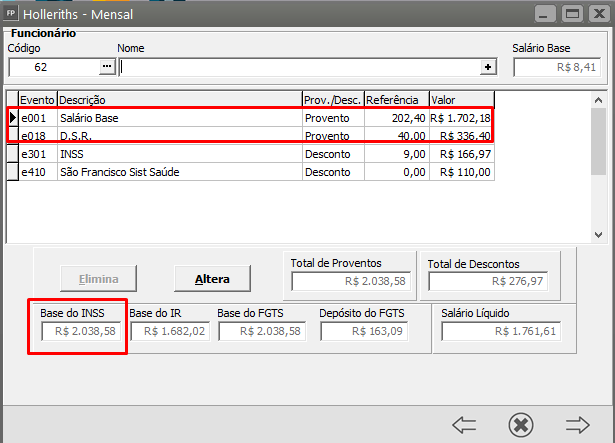Maximize the Holleriths - Mensal window
Screen dimensions: 615x443
(571, 14)
